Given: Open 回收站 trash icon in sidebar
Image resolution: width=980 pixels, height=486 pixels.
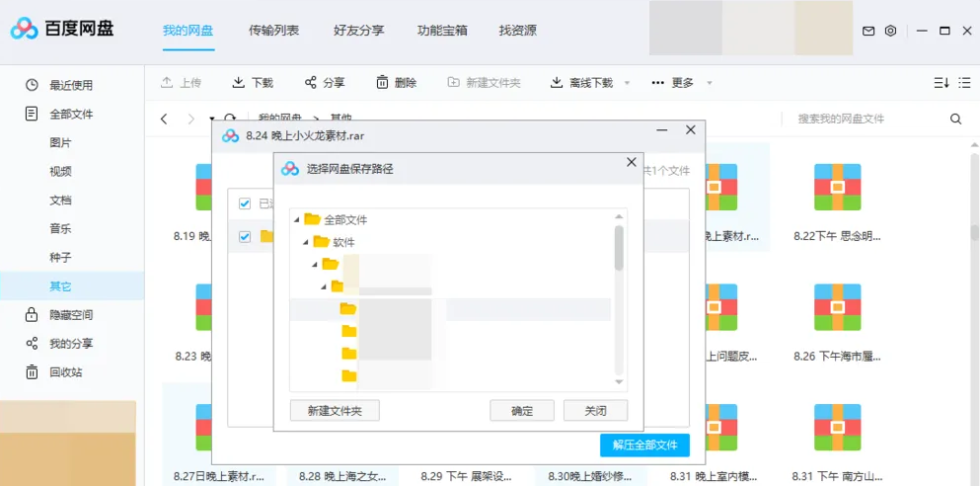Looking at the screenshot, I should [32, 372].
